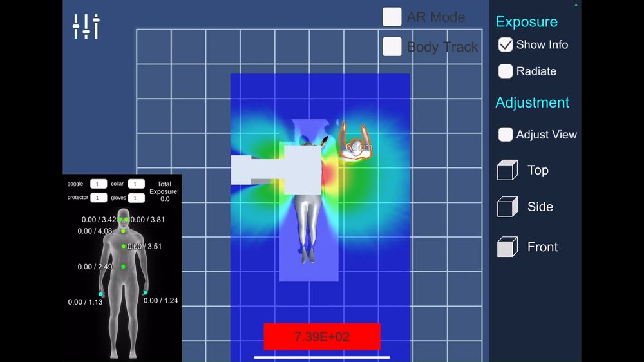This screenshot has height=362, width=644.
Task: Click the collar value field
Action: [136, 184]
